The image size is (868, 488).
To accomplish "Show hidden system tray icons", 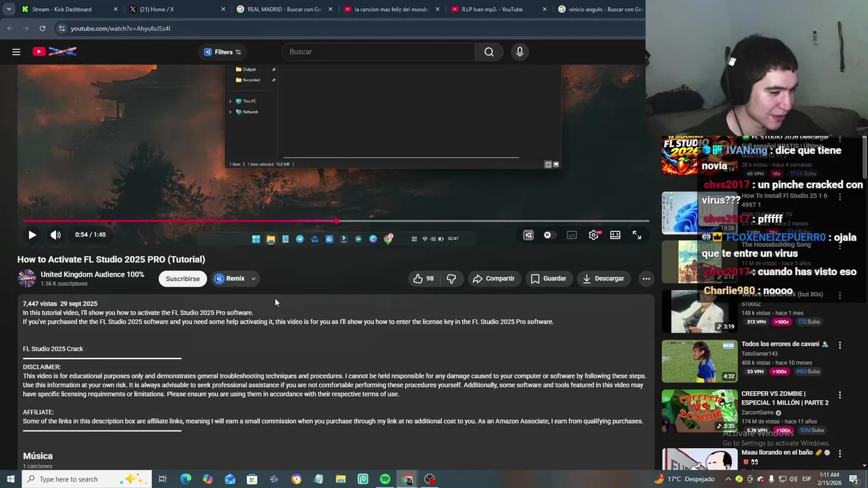I will pyautogui.click(x=728, y=479).
